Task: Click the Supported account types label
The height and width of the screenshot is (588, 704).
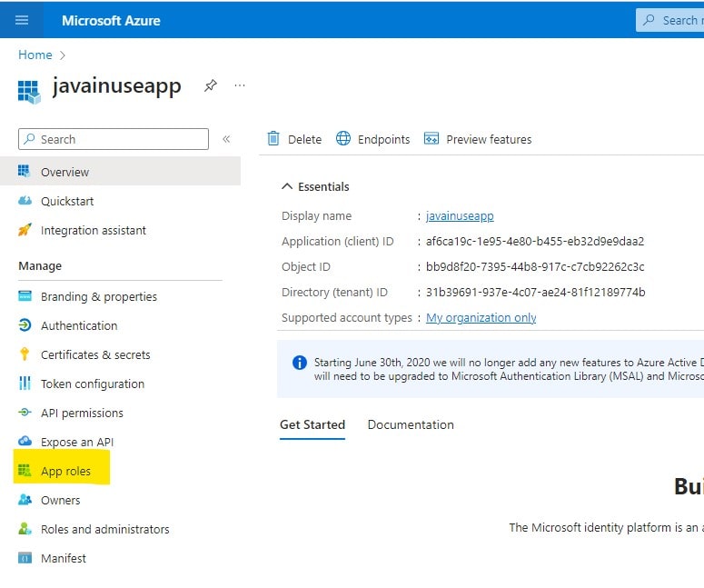Action: (347, 317)
